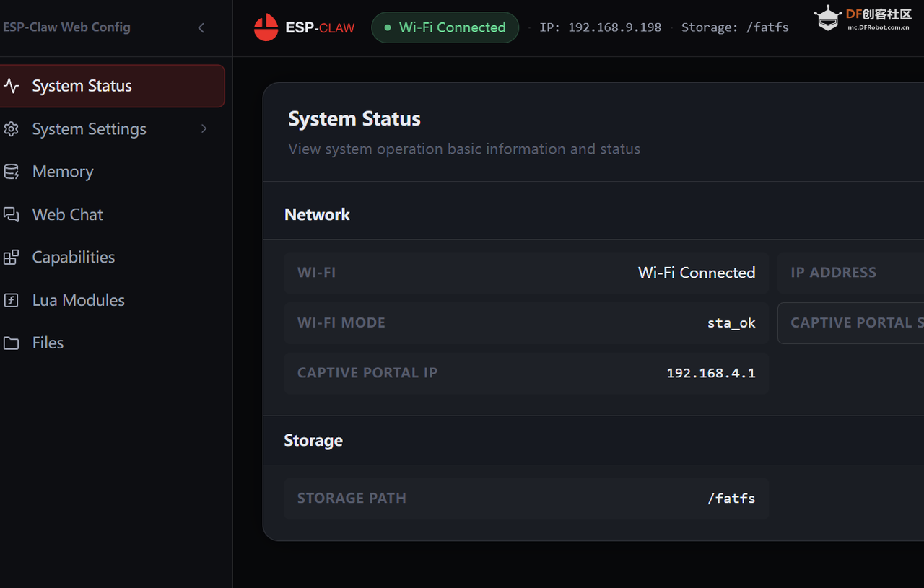The width and height of the screenshot is (924, 588).
Task: Click the IP: 192.168.9.198 header text
Action: tap(601, 27)
